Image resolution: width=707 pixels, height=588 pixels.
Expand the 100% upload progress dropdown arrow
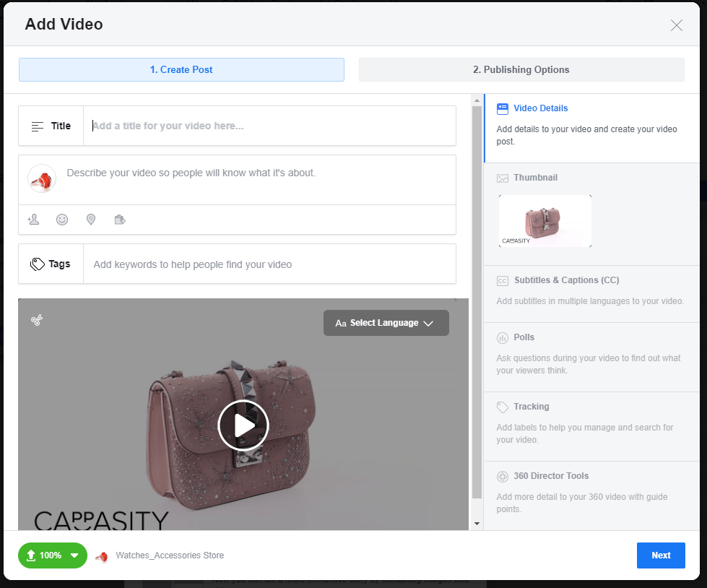point(74,555)
